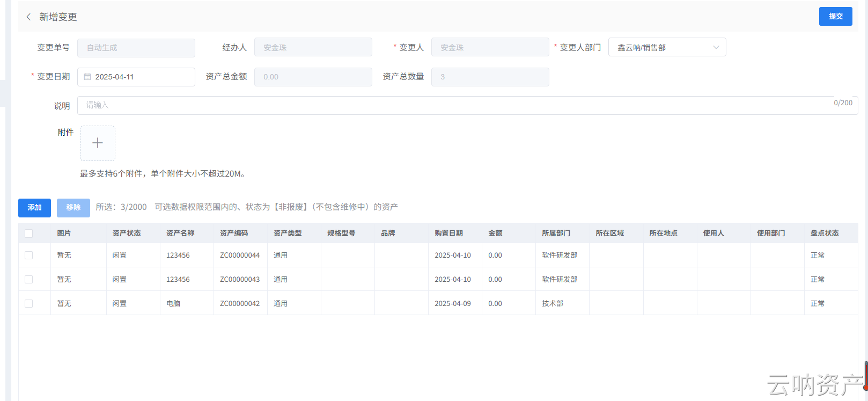868x401 pixels.
Task: Click the 金额 column header
Action: [495, 234]
